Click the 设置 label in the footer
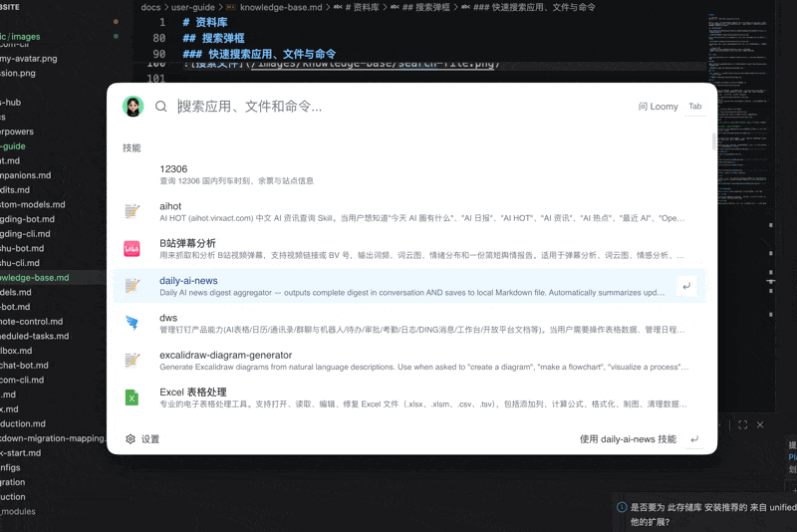This screenshot has width=797, height=532. (150, 439)
